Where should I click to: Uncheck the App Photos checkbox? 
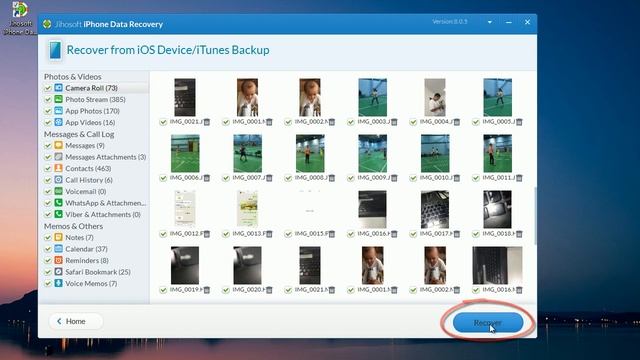click(x=47, y=111)
